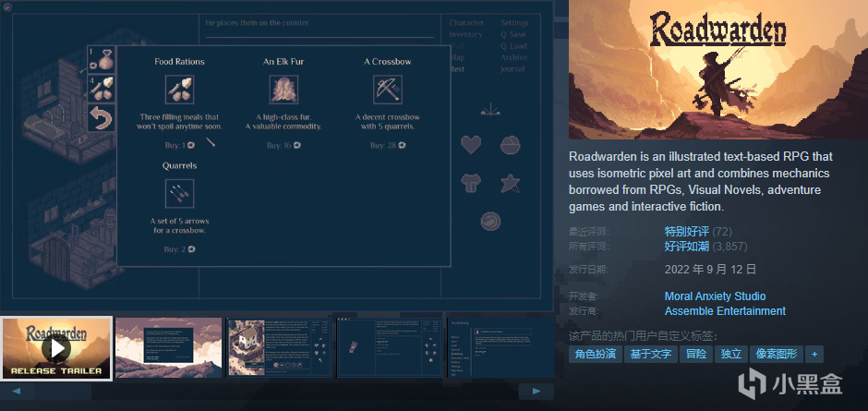Select the 基于文字 tag
Image resolution: width=868 pixels, height=411 pixels.
pos(650,354)
